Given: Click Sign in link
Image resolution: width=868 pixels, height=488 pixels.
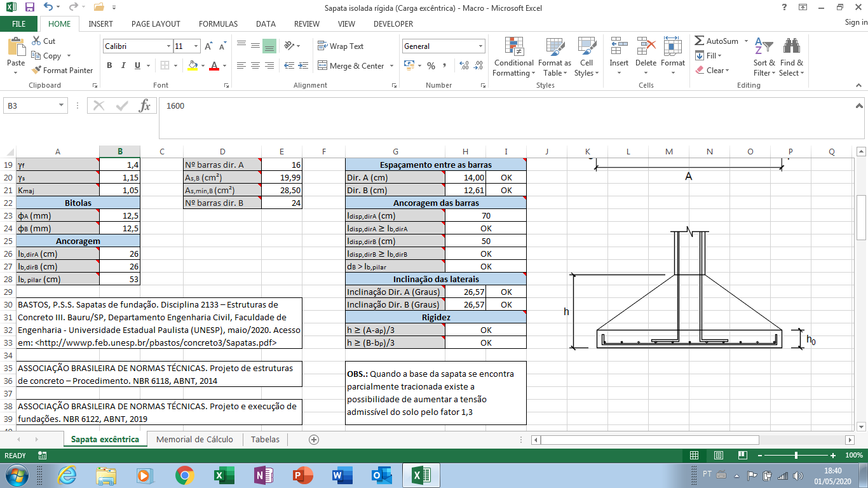Looking at the screenshot, I should (x=856, y=23).
